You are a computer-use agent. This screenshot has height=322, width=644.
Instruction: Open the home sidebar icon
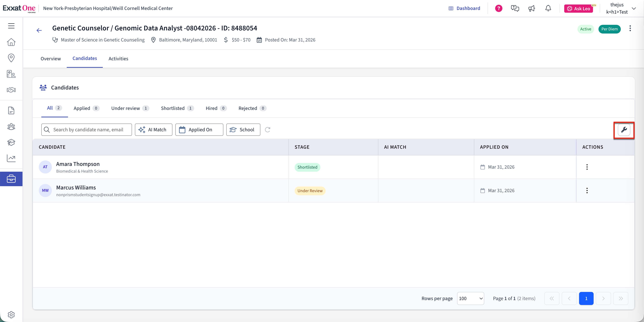(x=11, y=42)
